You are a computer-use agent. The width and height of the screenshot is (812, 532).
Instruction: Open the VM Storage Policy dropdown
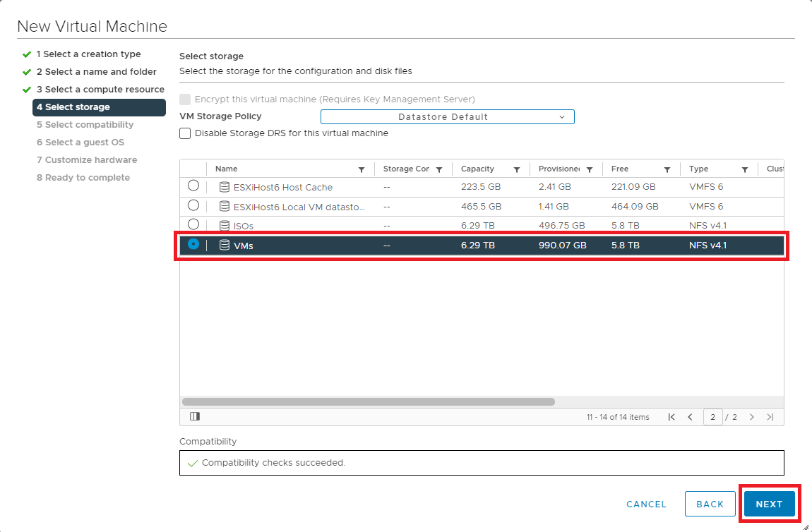[447, 117]
